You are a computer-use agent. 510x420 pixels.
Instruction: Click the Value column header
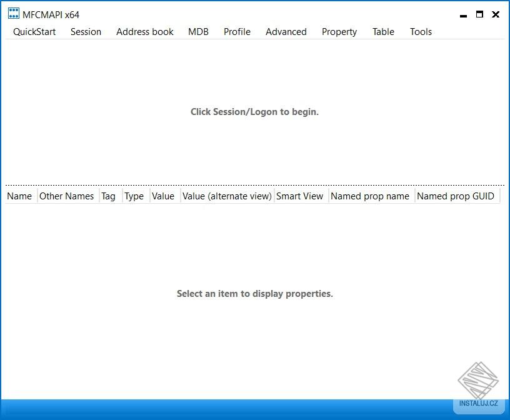tap(165, 196)
